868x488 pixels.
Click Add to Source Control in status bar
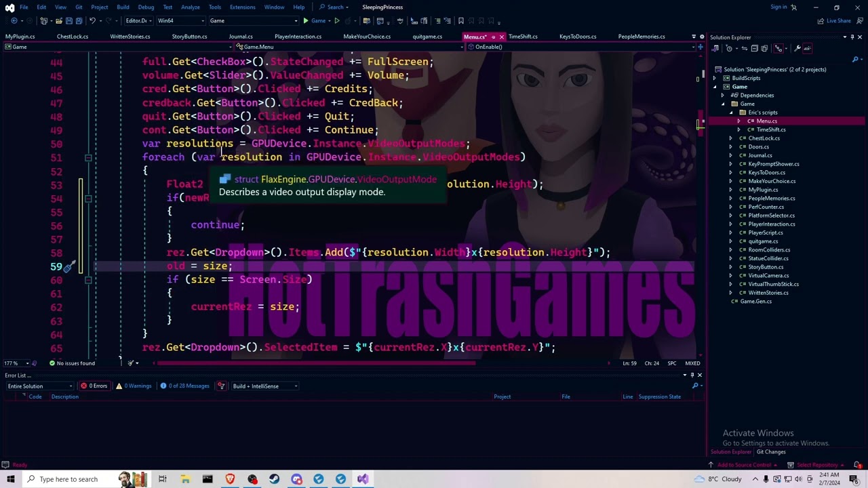point(745,465)
